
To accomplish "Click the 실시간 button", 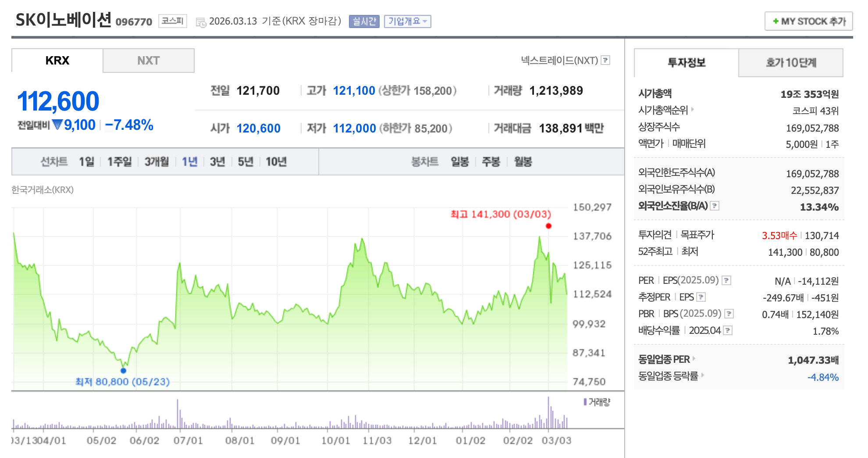I will [364, 21].
